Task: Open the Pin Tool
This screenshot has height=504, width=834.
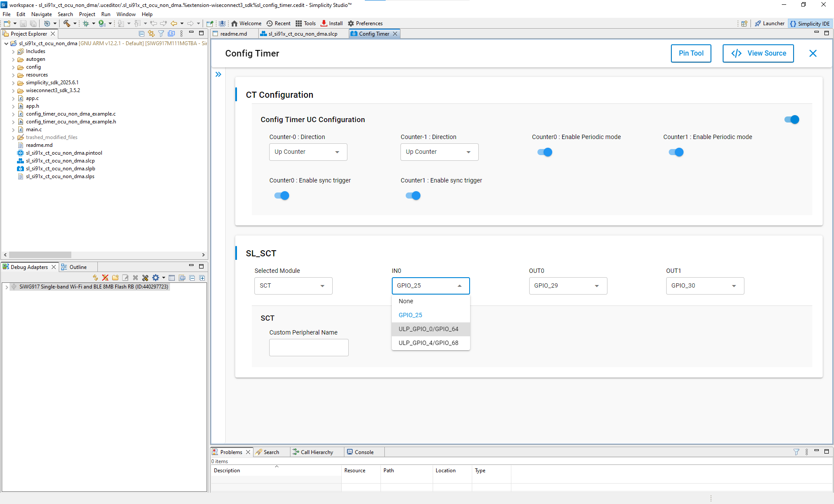Action: [691, 53]
